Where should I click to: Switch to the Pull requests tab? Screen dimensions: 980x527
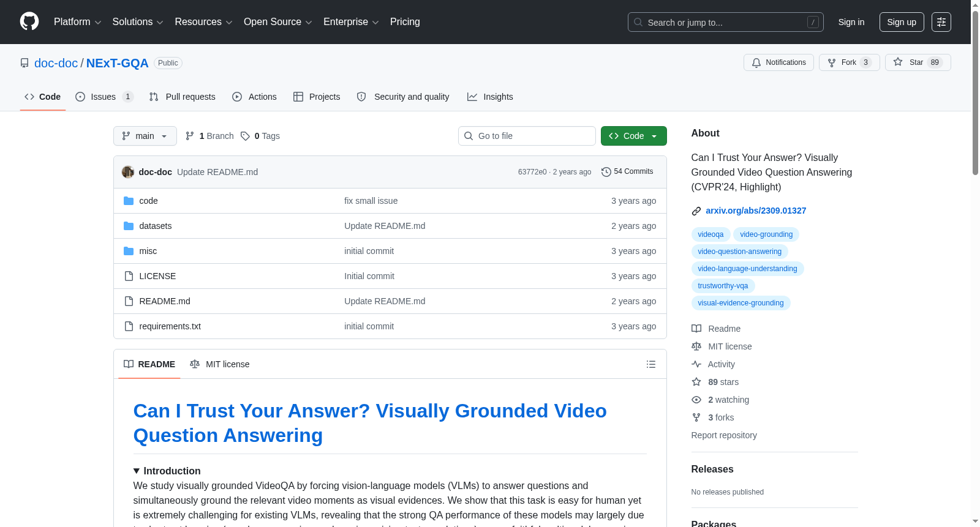point(183,97)
